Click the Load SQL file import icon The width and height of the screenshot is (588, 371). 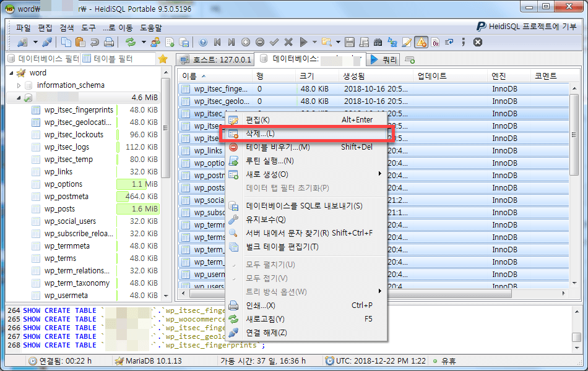[x=170, y=42]
